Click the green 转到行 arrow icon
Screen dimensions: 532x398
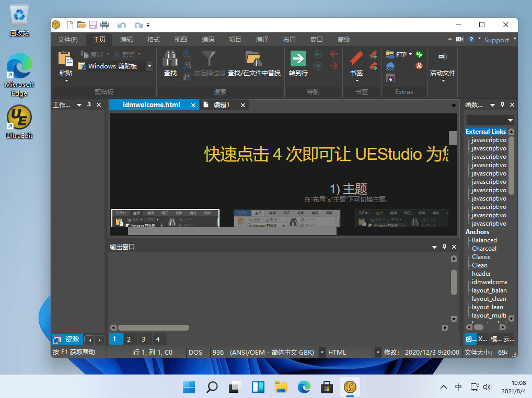pos(298,58)
